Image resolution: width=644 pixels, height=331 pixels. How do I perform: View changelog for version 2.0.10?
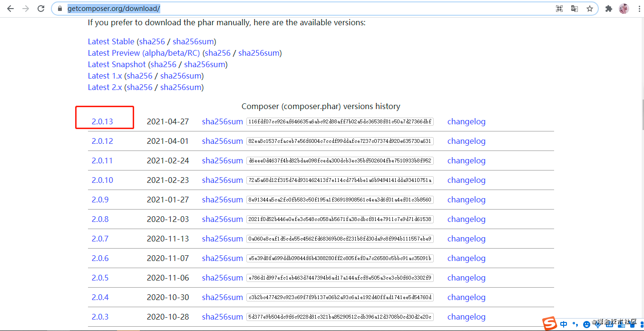466,180
